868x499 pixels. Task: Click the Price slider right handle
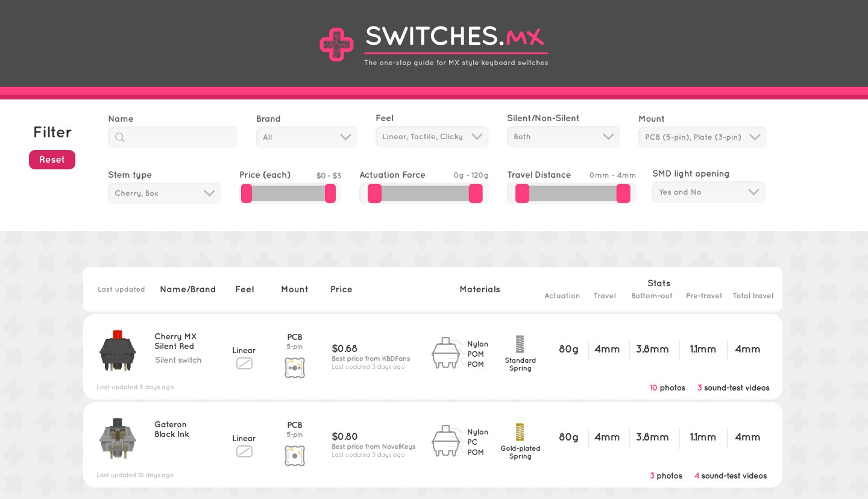pyautogui.click(x=330, y=193)
